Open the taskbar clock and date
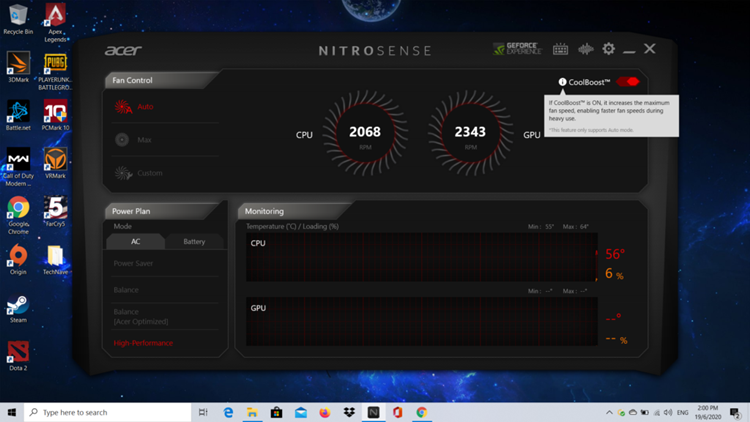Screen dimensions: 750x422 pyautogui.click(x=708, y=412)
